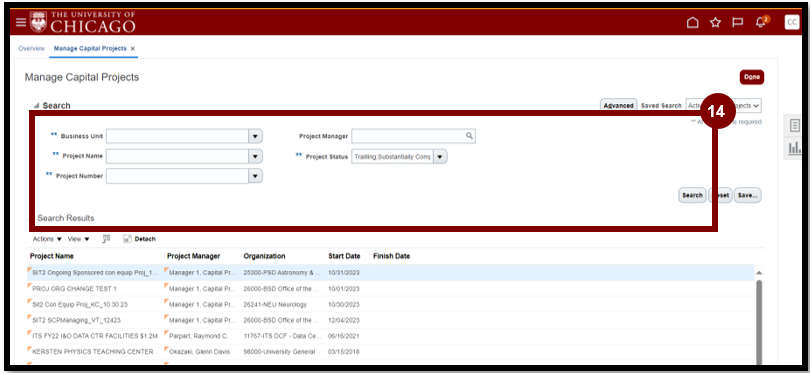Open the side panel chart icon
The width and height of the screenshot is (810, 373).
pyautogui.click(x=795, y=148)
